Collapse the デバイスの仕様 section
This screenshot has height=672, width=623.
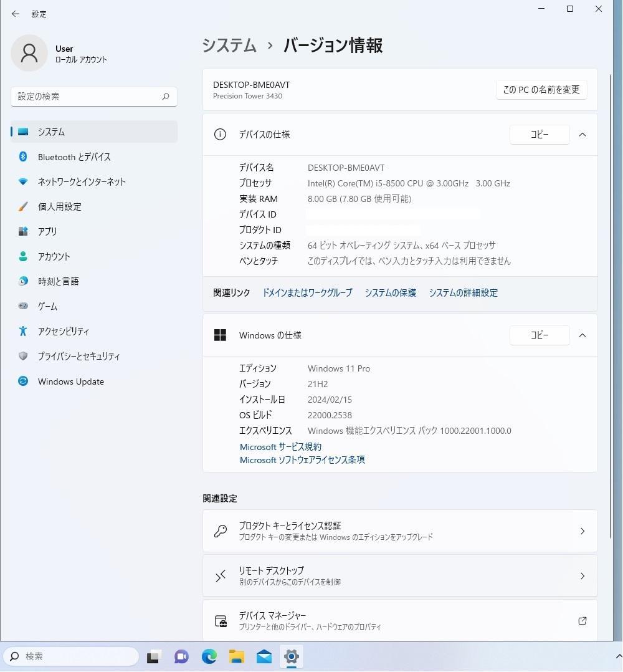[x=582, y=134]
